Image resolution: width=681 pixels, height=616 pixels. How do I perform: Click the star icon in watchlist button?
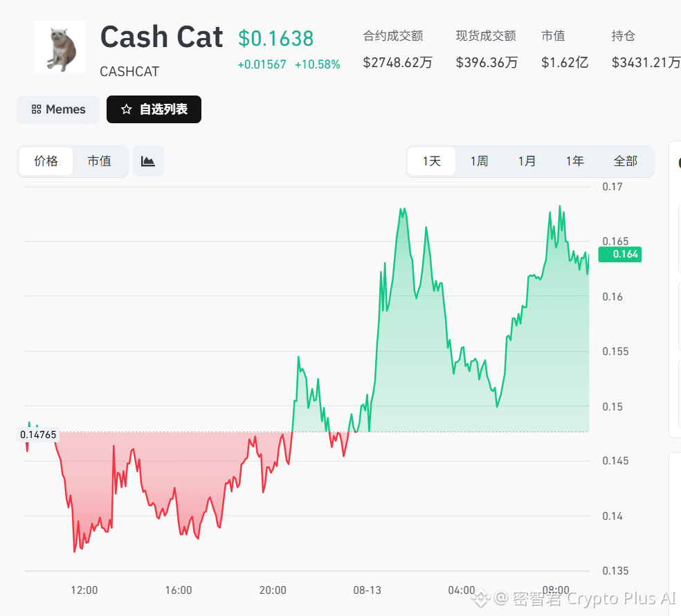point(127,109)
